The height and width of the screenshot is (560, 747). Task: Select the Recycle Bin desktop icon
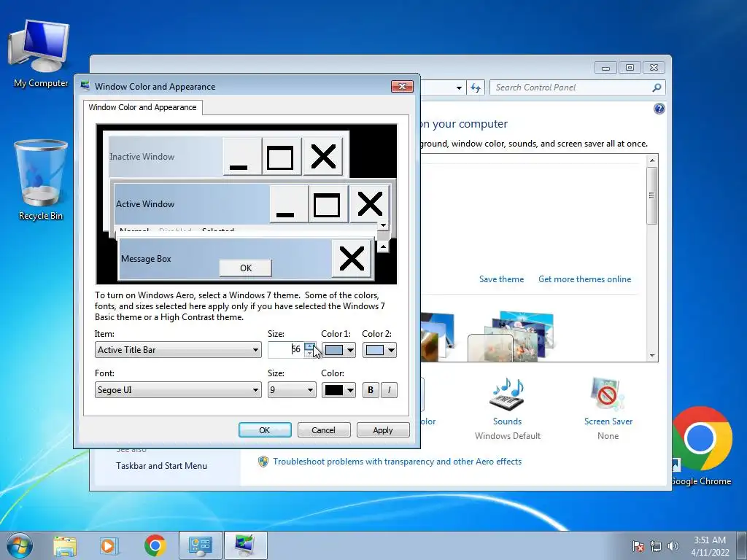point(41,180)
